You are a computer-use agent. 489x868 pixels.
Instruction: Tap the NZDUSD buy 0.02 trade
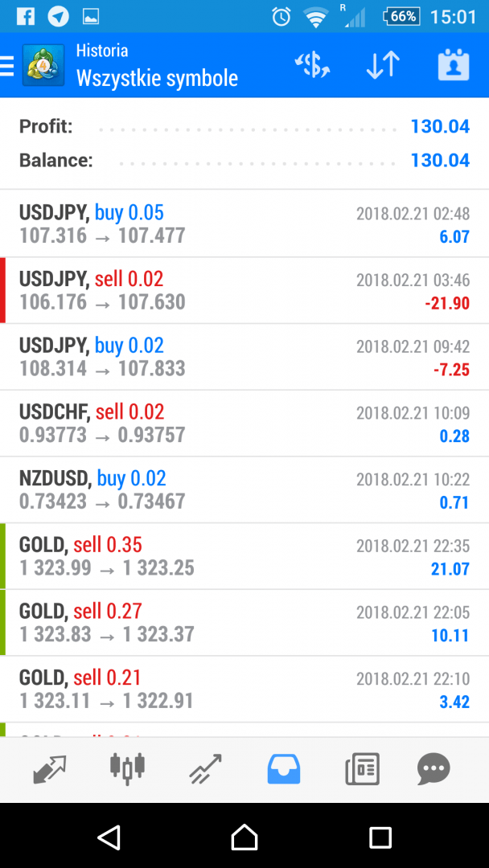(244, 489)
